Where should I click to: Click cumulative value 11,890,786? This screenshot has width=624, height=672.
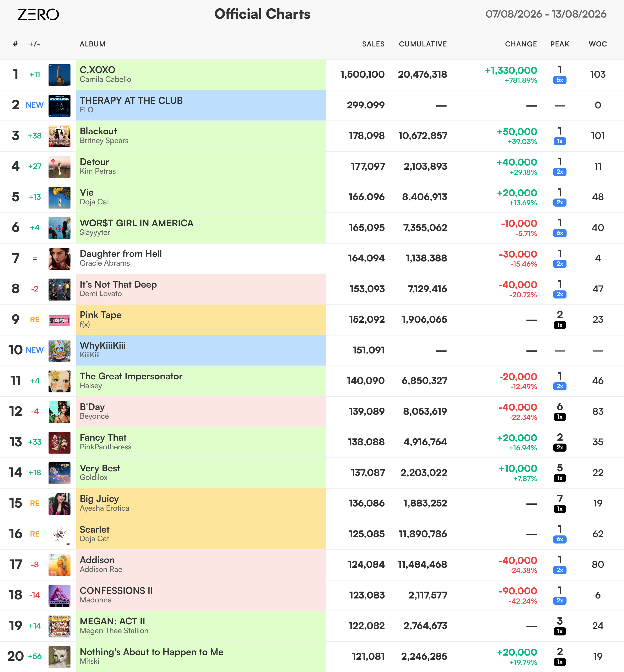[x=423, y=534]
